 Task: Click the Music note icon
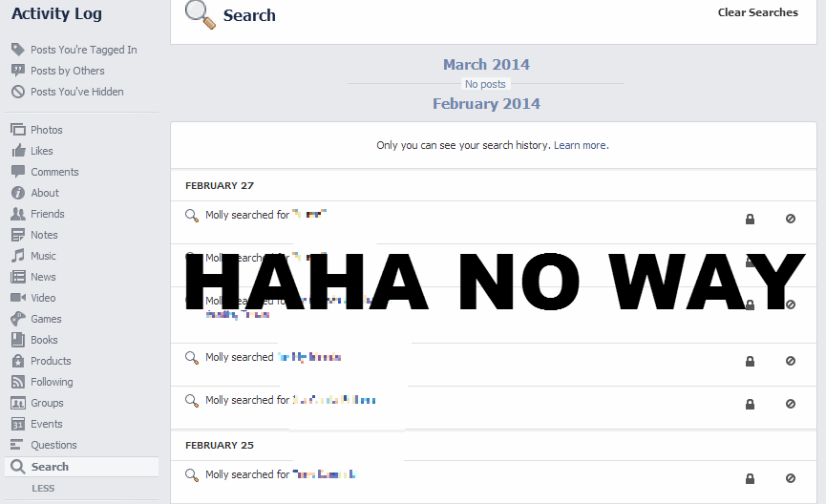[18, 256]
